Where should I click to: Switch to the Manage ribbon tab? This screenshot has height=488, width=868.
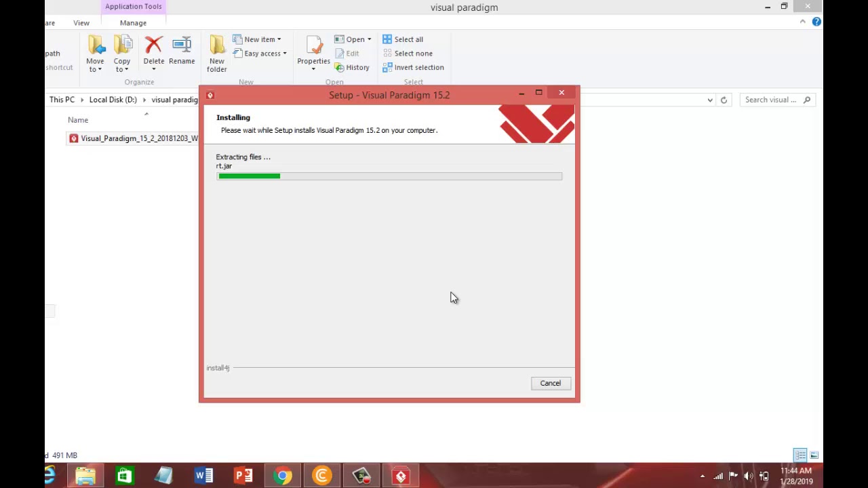point(133,23)
